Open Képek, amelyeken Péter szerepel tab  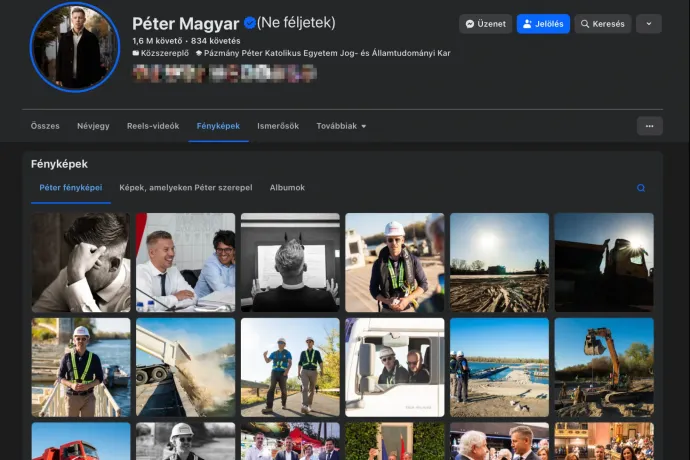coord(186,188)
